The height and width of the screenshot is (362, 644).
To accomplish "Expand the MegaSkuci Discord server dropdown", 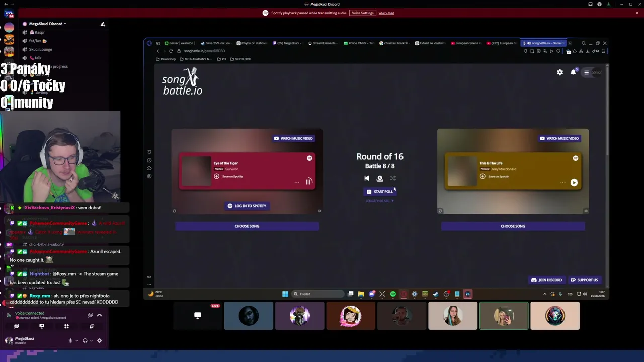I will point(48,24).
